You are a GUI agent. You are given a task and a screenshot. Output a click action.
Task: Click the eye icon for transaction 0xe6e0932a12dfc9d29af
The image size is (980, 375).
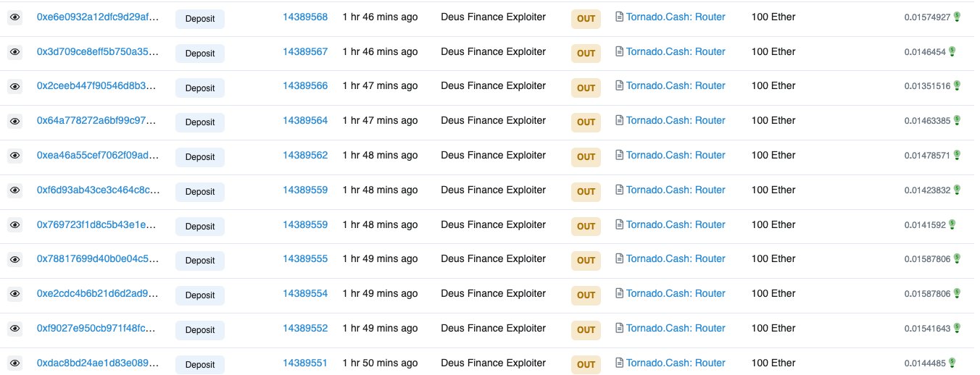[x=14, y=17]
